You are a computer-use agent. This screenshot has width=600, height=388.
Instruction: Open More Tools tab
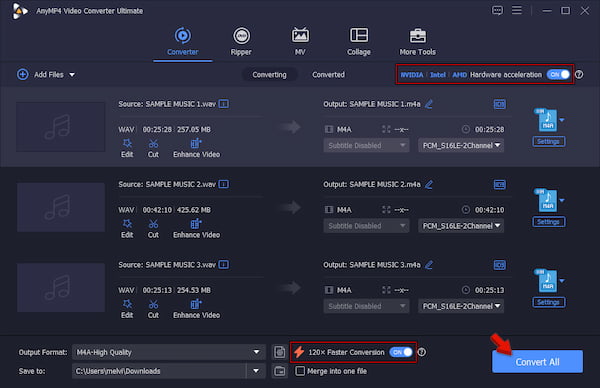coord(417,42)
